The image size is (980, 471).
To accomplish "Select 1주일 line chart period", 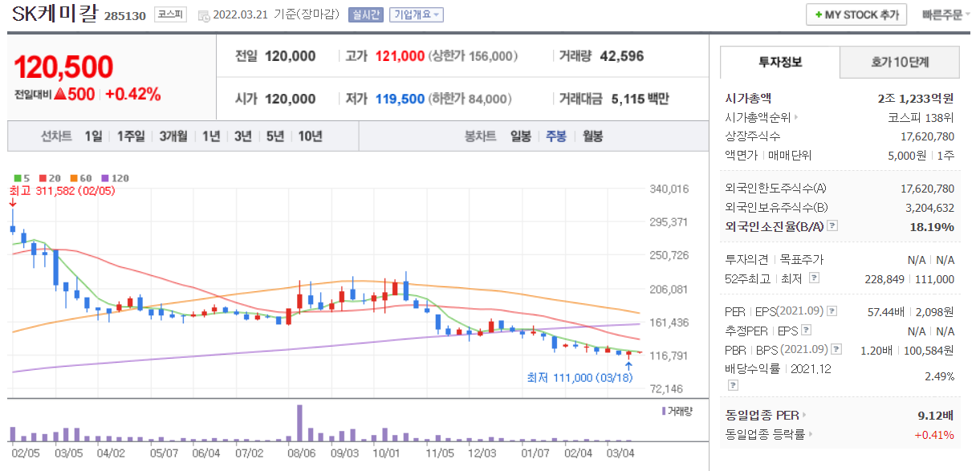I will point(131,136).
